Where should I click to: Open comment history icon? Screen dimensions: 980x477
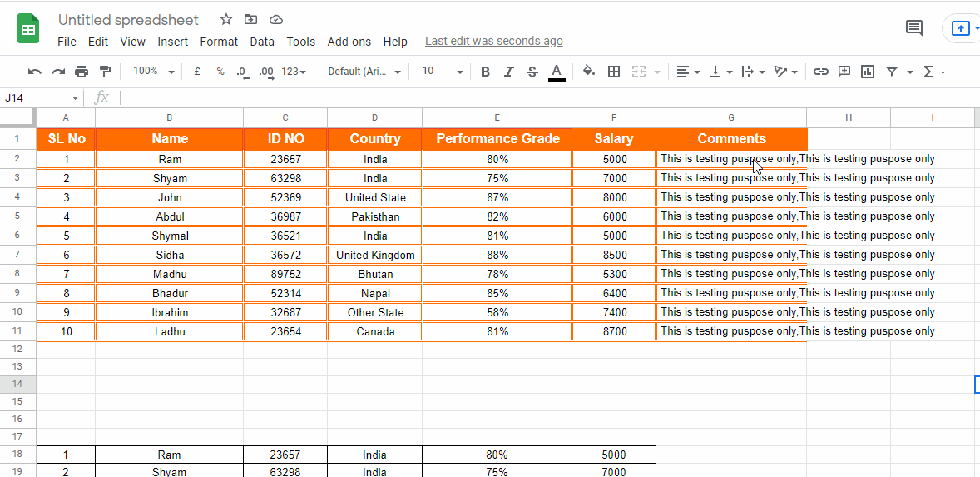pos(913,28)
